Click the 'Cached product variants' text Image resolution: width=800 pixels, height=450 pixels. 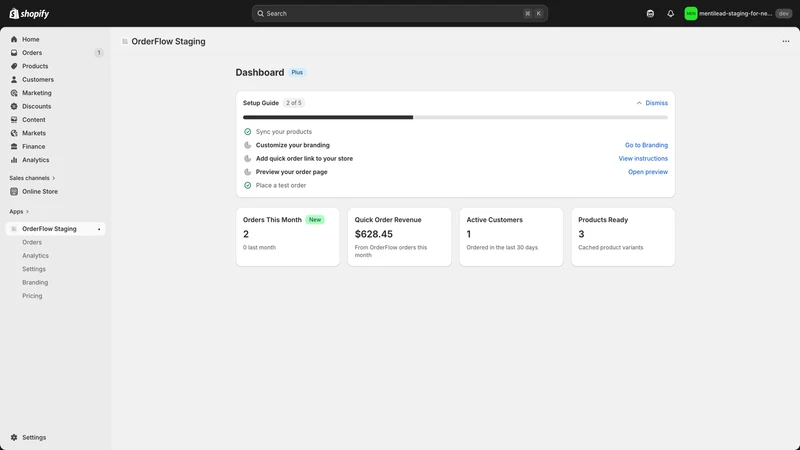611,247
